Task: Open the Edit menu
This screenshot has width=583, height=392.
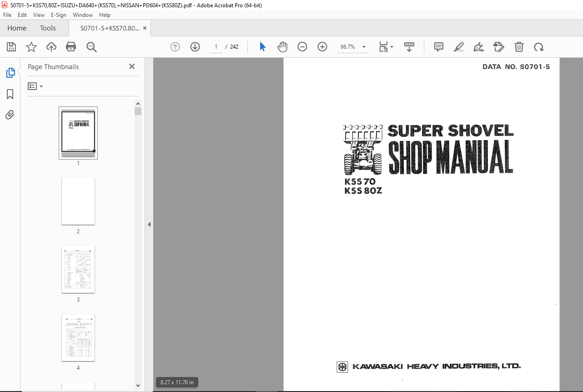Action: 22,15
